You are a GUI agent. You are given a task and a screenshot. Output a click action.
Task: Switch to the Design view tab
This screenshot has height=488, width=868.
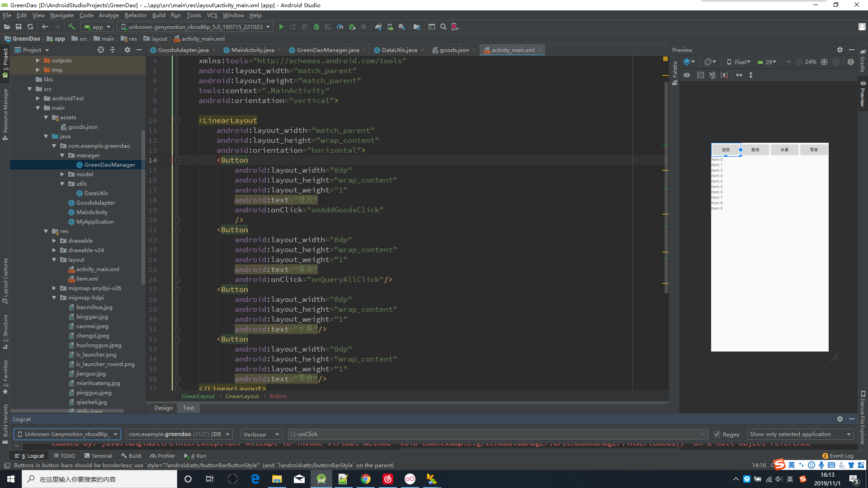163,408
